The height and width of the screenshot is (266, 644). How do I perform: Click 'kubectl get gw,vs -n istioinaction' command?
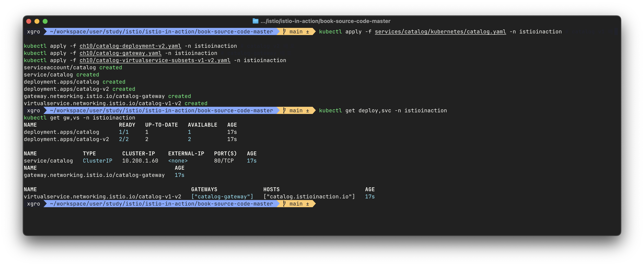pos(80,118)
